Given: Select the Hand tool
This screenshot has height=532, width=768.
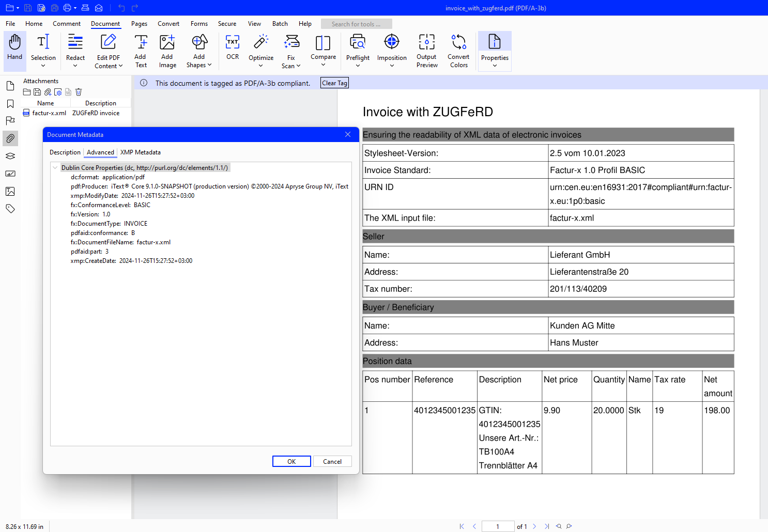Looking at the screenshot, I should click(14, 50).
